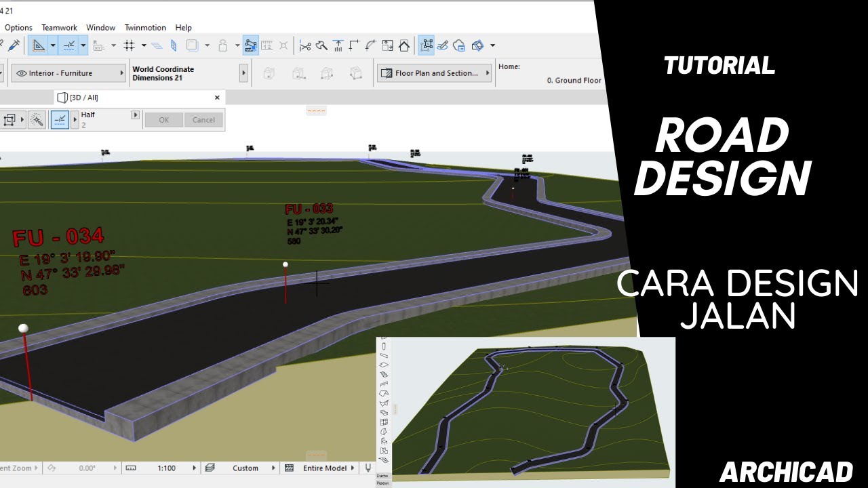Open the Twinmotion menu
This screenshot has height=488, width=868.
click(x=145, y=28)
